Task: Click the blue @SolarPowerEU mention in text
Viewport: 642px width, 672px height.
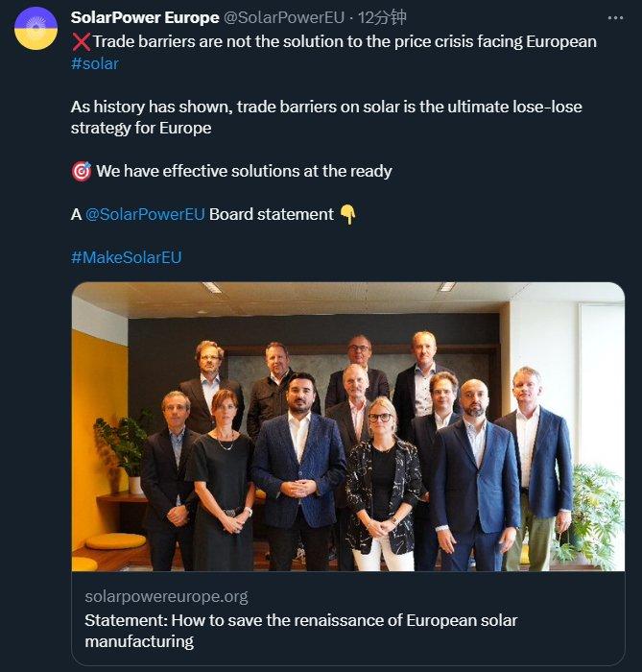Action: [145, 214]
